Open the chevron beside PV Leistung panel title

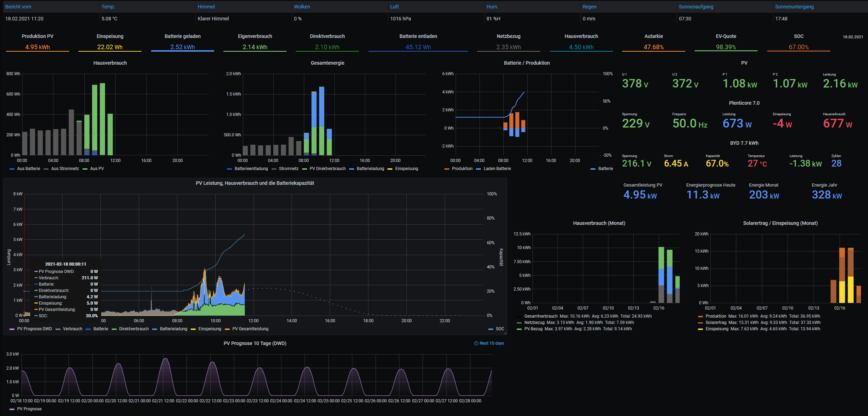pyautogui.click(x=318, y=183)
